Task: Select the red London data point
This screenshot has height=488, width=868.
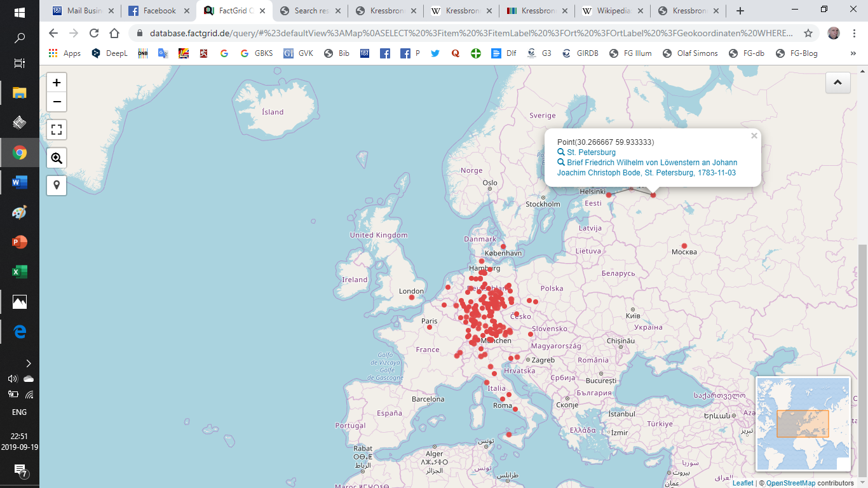Action: 412,297
